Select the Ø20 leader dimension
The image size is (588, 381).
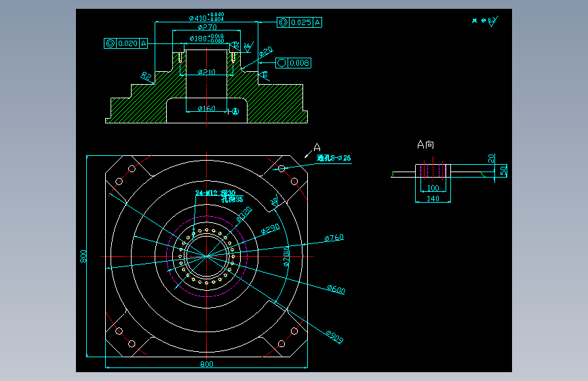point(266,52)
